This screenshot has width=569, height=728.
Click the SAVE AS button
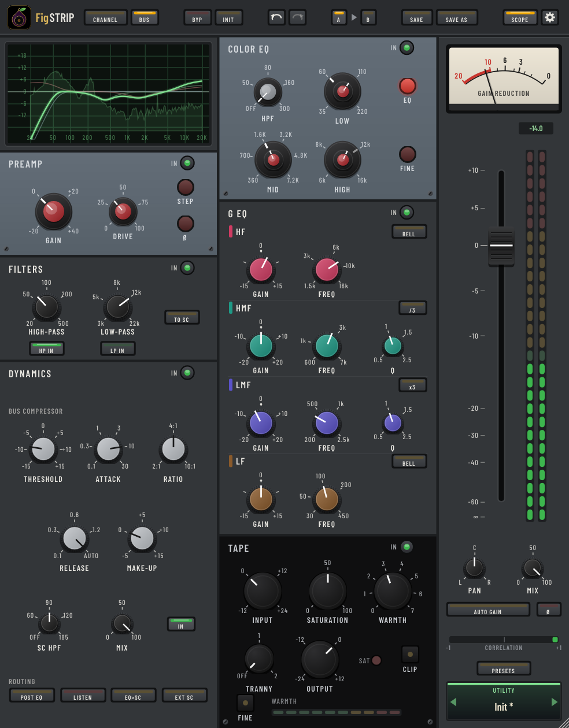coord(456,18)
